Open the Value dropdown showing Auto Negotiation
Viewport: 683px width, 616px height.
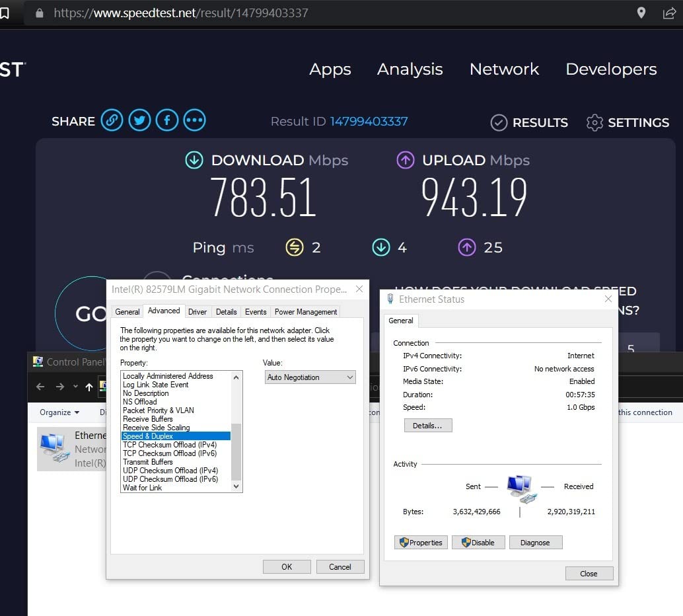point(310,377)
